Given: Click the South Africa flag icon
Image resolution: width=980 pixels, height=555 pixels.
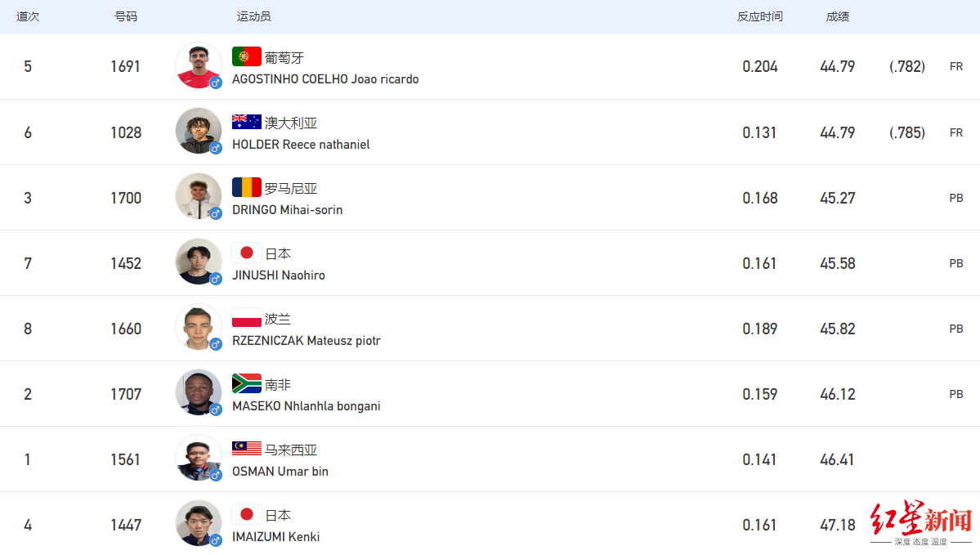Looking at the screenshot, I should click(246, 383).
